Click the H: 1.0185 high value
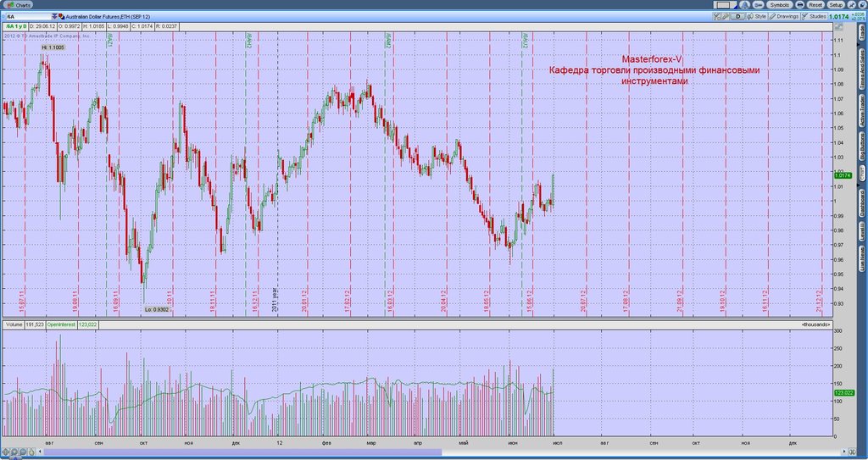The height and width of the screenshot is (460, 868). coord(94,26)
